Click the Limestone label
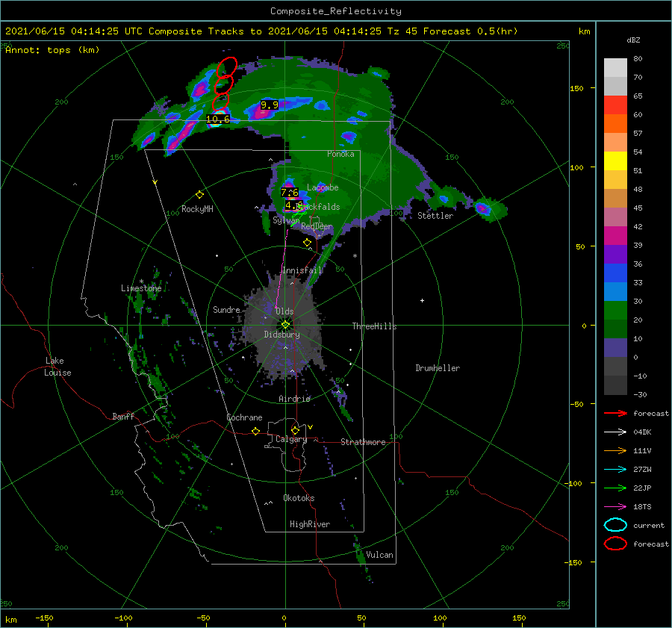Viewport: 672px width, 628px height. (141, 288)
